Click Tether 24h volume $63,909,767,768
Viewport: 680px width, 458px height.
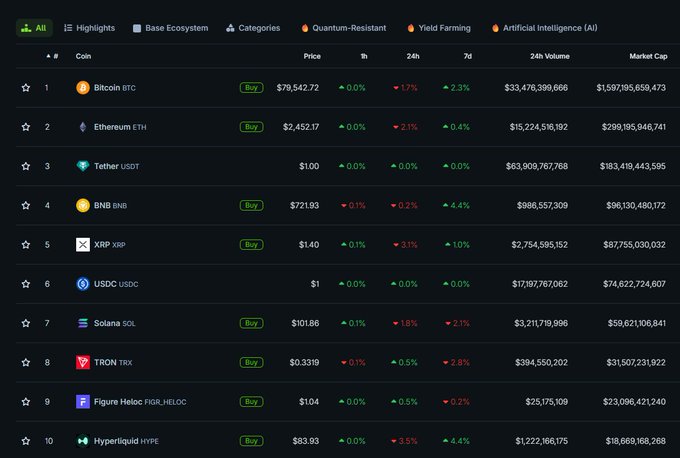click(537, 166)
